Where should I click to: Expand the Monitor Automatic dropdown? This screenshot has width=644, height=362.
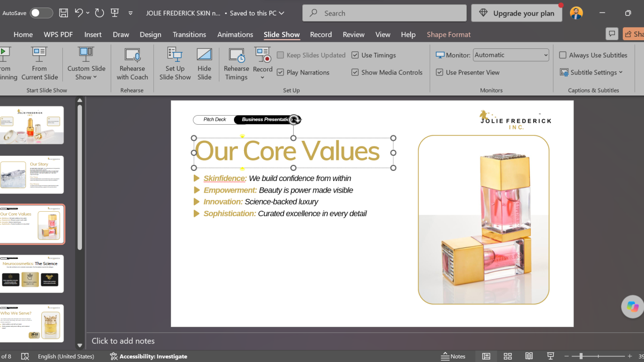coord(511,55)
